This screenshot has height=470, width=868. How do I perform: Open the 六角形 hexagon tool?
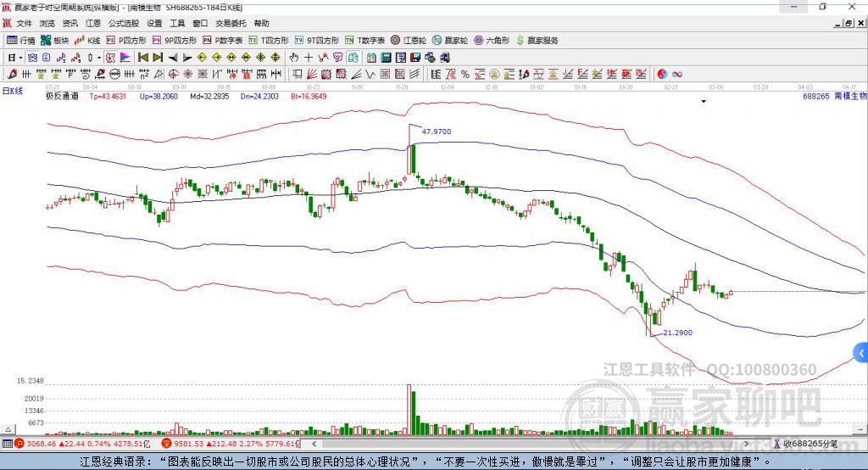click(492, 41)
